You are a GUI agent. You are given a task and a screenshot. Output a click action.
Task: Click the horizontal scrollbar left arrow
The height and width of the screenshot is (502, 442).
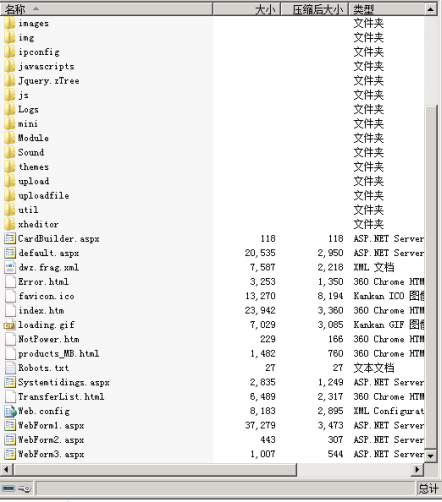[6, 470]
